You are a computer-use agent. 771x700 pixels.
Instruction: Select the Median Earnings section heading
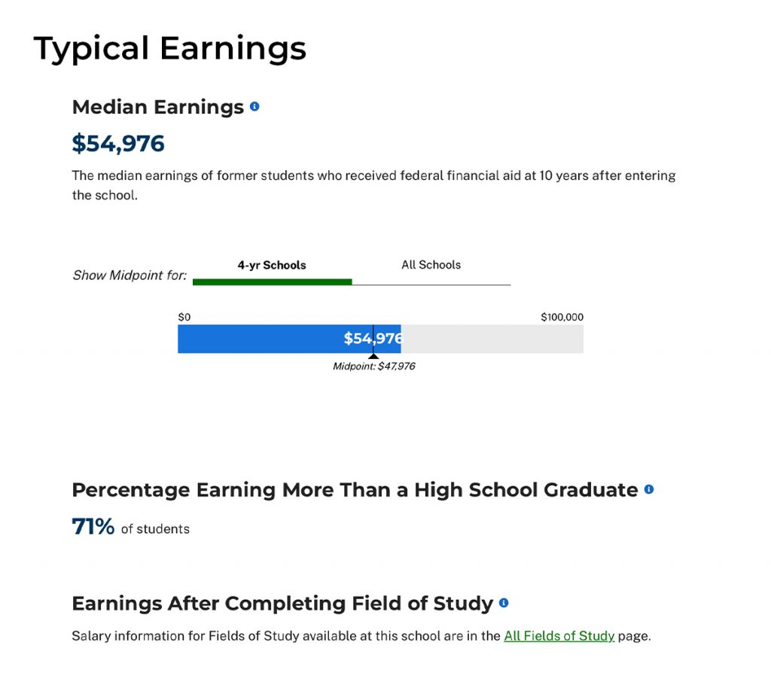pyautogui.click(x=158, y=107)
